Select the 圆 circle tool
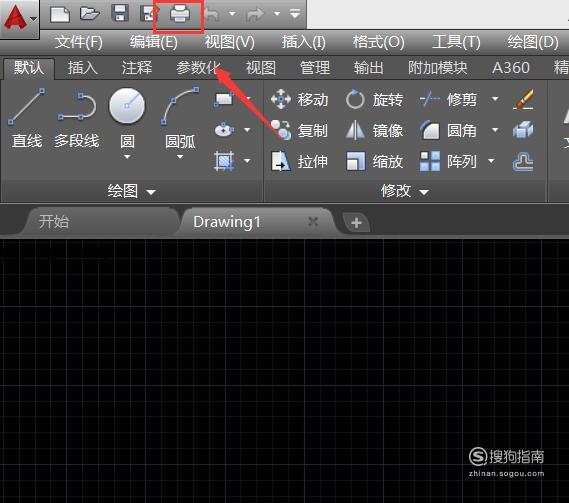This screenshot has width=569, height=503. coord(127,118)
